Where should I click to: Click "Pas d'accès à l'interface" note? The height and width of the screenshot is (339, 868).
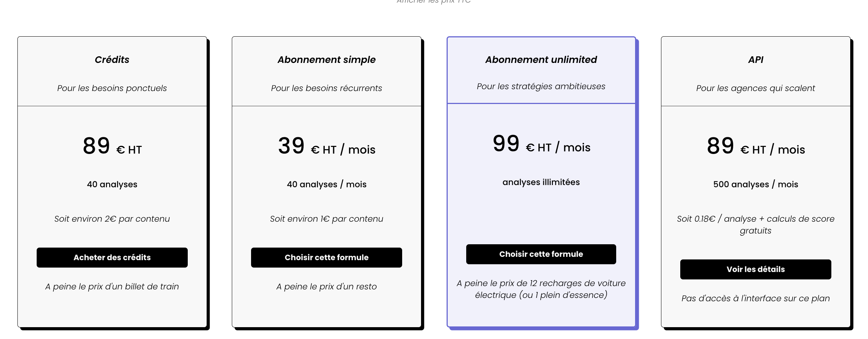click(x=755, y=298)
